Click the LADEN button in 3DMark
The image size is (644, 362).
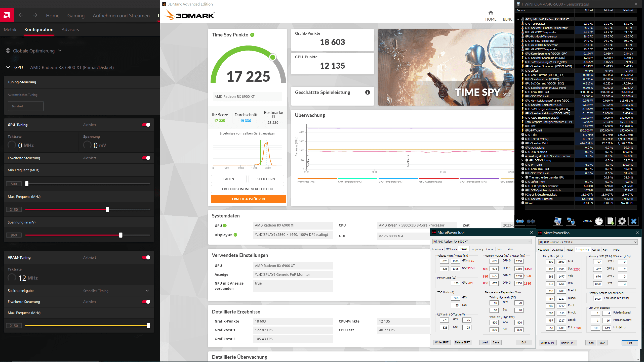click(229, 179)
